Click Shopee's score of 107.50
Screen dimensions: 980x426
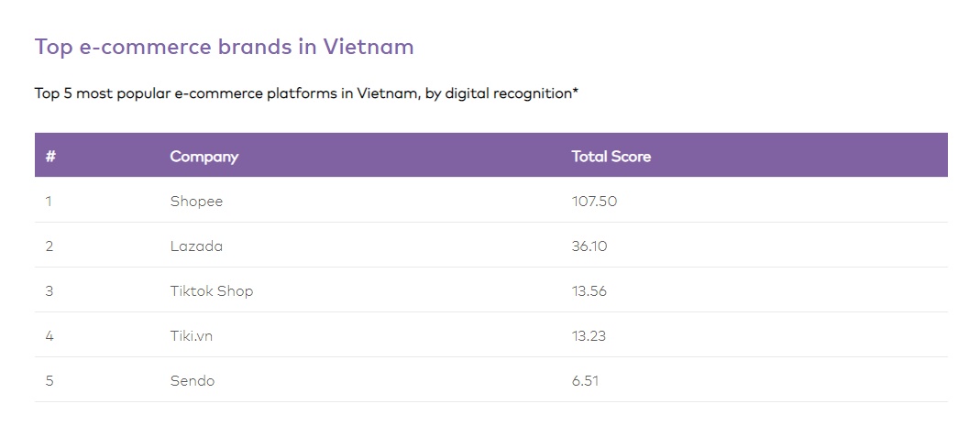[594, 202]
